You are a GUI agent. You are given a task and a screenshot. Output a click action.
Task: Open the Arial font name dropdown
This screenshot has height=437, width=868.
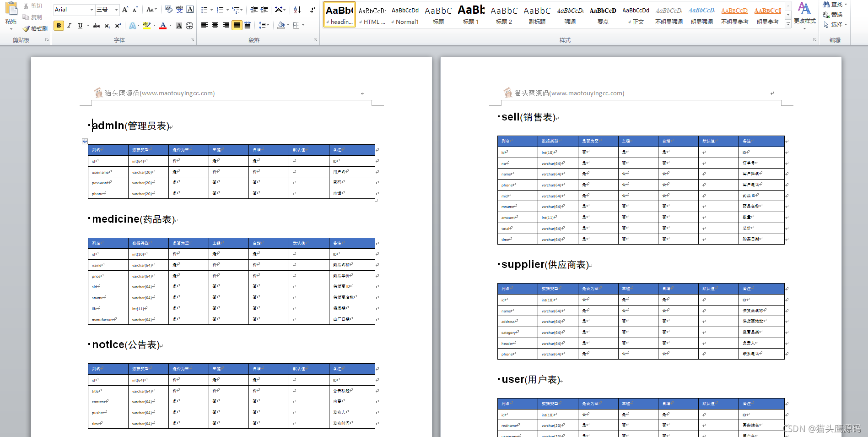(92, 10)
